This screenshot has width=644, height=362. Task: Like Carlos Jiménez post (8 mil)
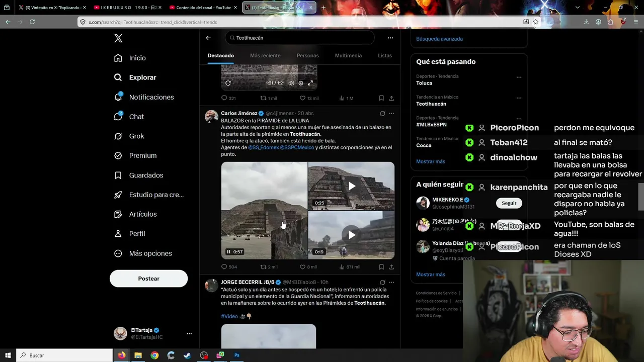click(x=308, y=267)
